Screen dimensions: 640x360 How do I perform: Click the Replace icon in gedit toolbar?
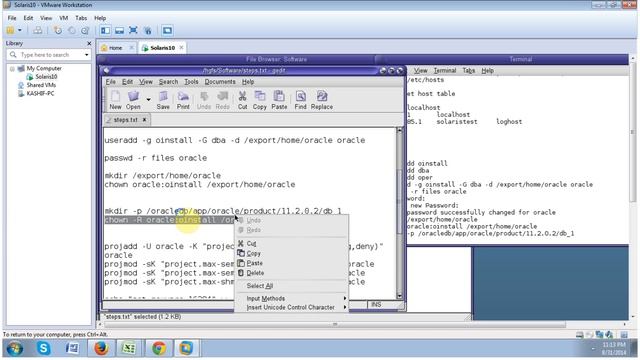[322, 100]
